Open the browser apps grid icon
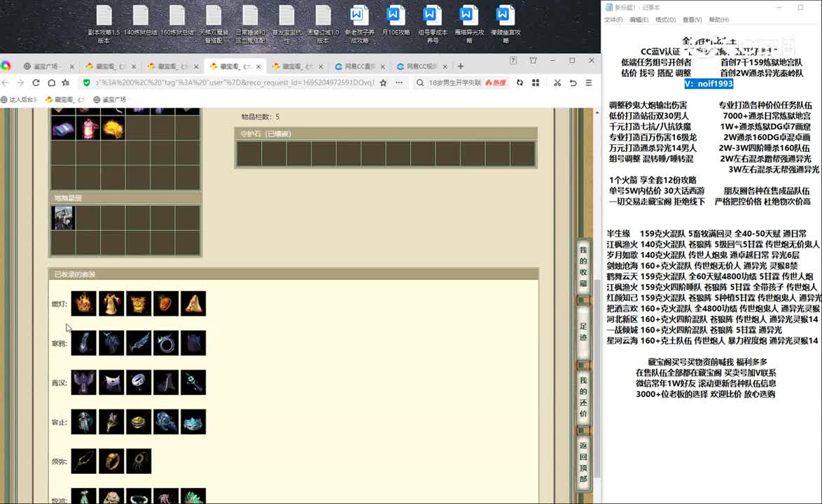The width and height of the screenshot is (822, 504). (535, 83)
